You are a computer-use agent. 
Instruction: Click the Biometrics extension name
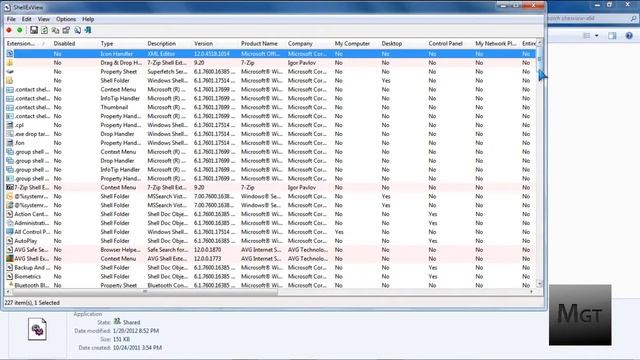point(28,276)
